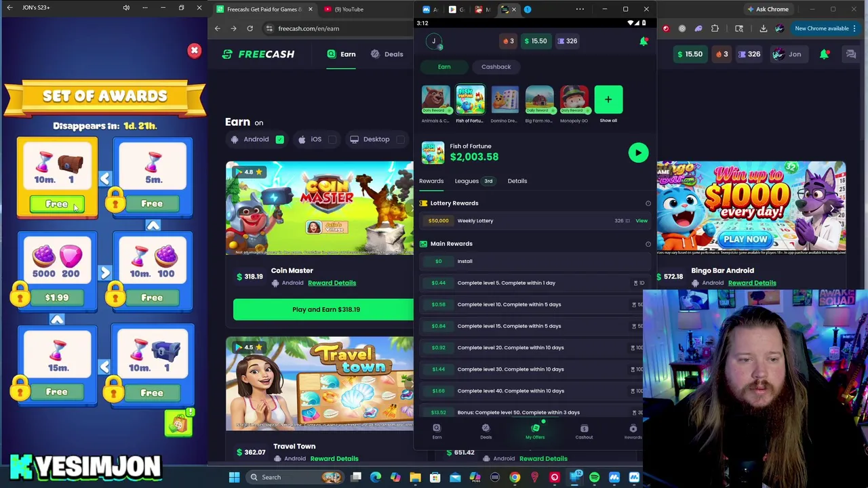Open the Earn tab in website header

[342, 54]
